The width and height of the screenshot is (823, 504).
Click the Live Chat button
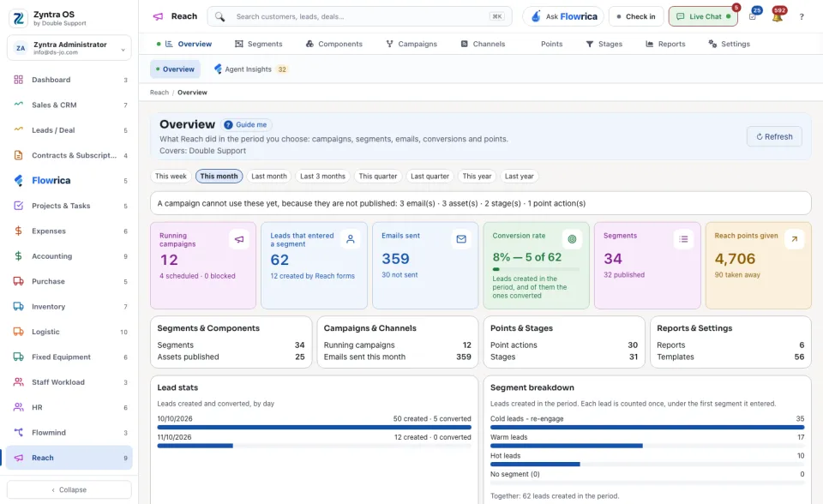pos(703,16)
